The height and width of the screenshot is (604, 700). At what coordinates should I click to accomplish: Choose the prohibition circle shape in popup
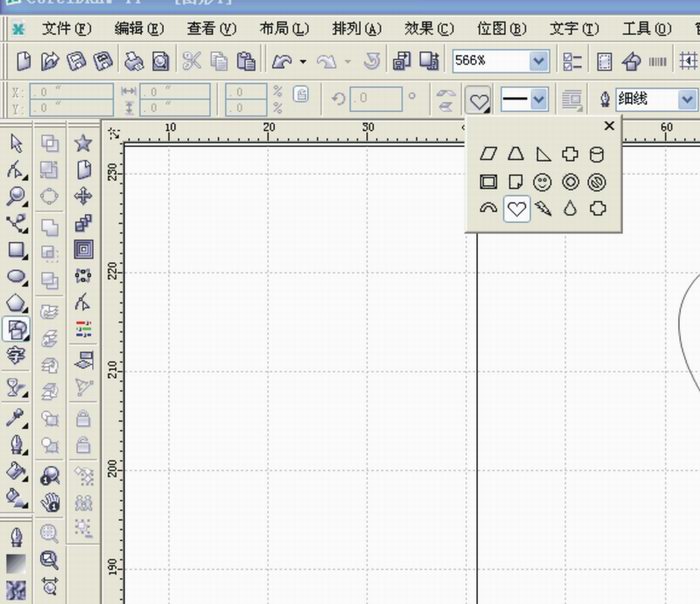[x=597, y=182]
